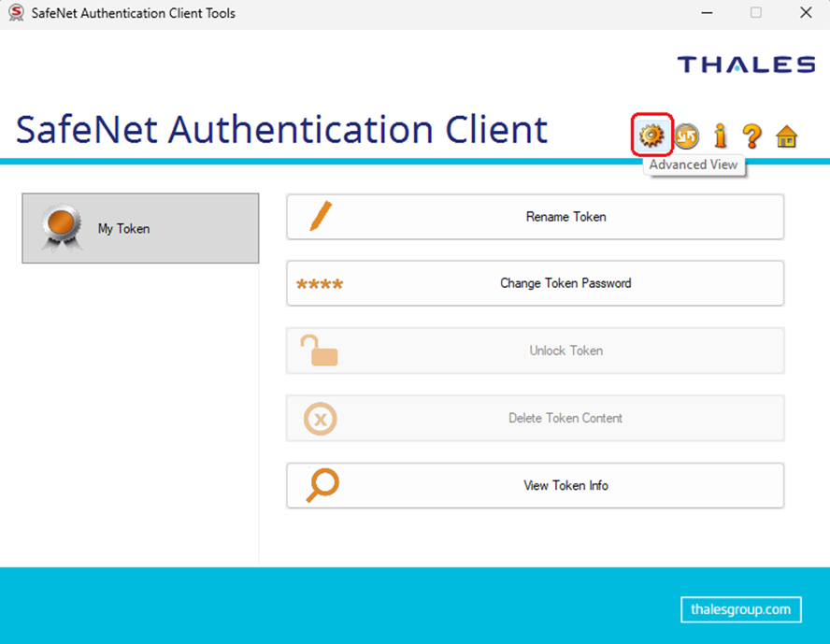Screen dimensions: 830x644
Task: Open the About info icon
Action: 720,136
